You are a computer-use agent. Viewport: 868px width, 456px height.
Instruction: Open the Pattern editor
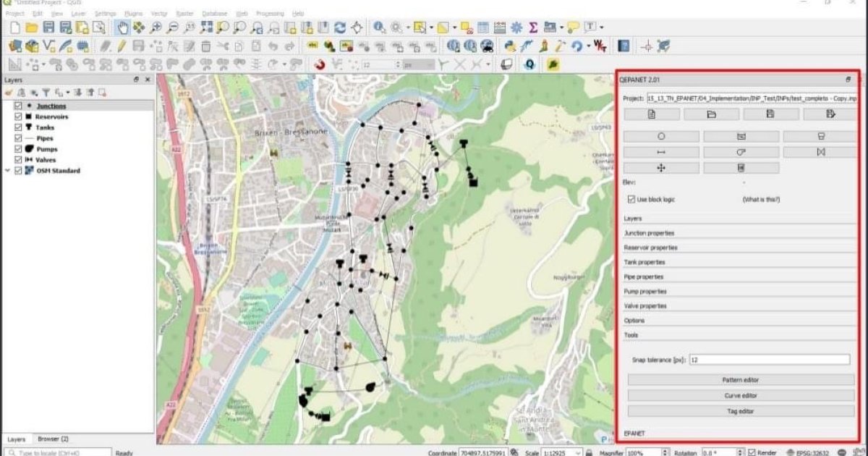point(740,380)
